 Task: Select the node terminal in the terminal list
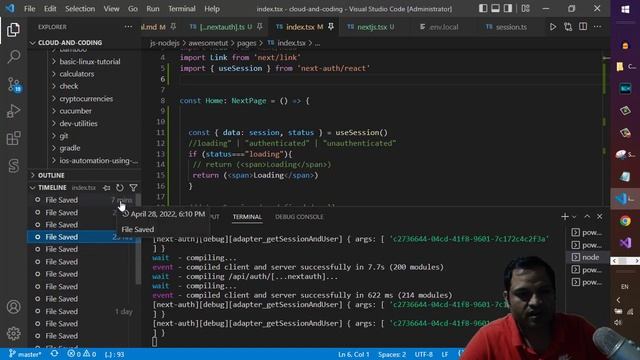[586, 257]
